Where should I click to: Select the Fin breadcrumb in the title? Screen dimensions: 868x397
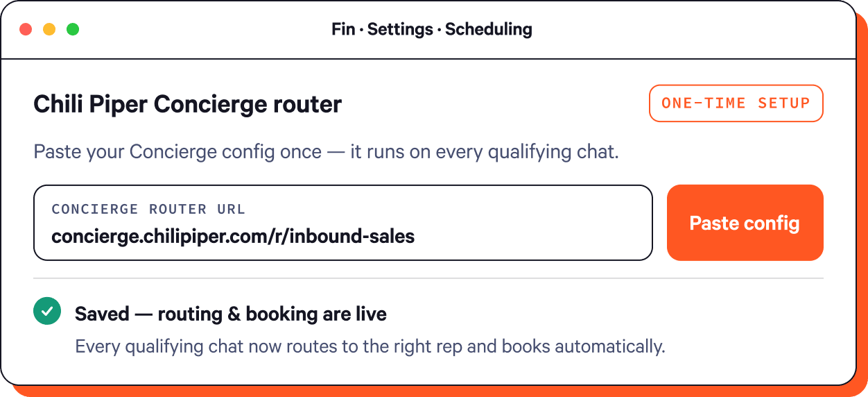[343, 29]
